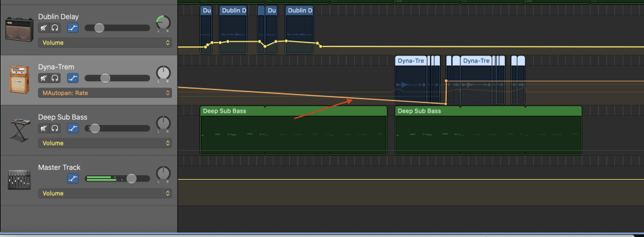
Task: Toggle automation on Master Track
Action: point(73,178)
